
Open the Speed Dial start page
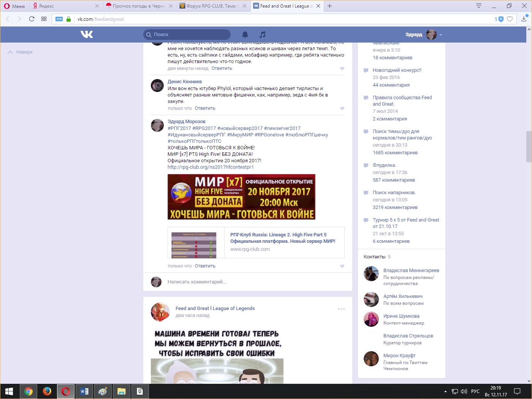(x=44, y=19)
